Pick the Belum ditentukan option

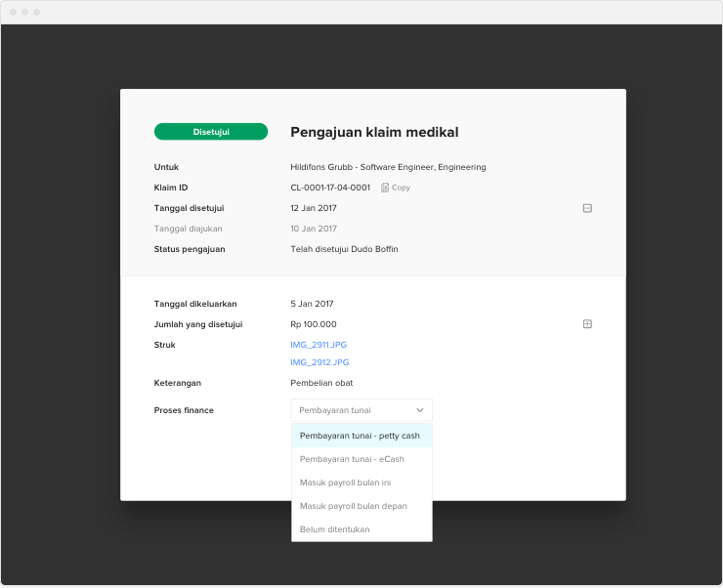tap(361, 529)
